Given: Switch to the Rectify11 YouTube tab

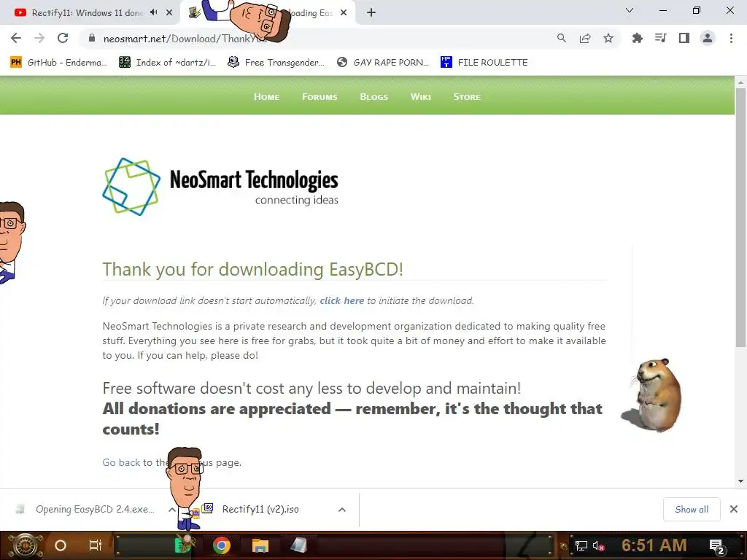Looking at the screenshot, I should pos(86,13).
